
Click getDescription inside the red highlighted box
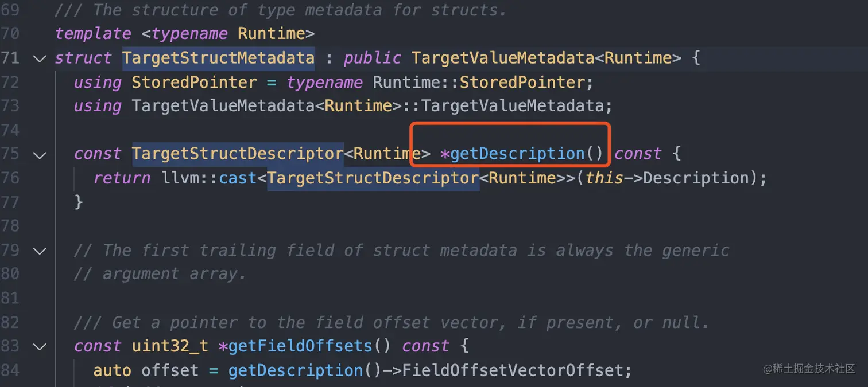coord(518,154)
